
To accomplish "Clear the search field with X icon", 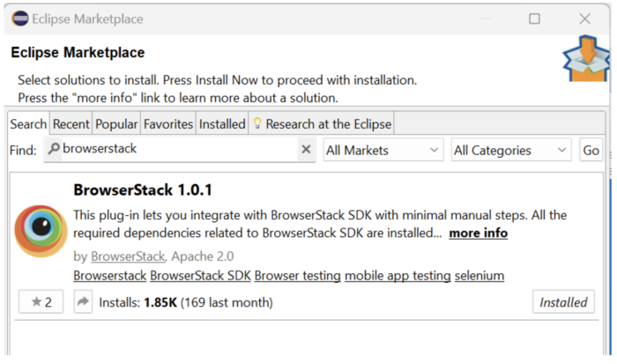I will tap(306, 150).
